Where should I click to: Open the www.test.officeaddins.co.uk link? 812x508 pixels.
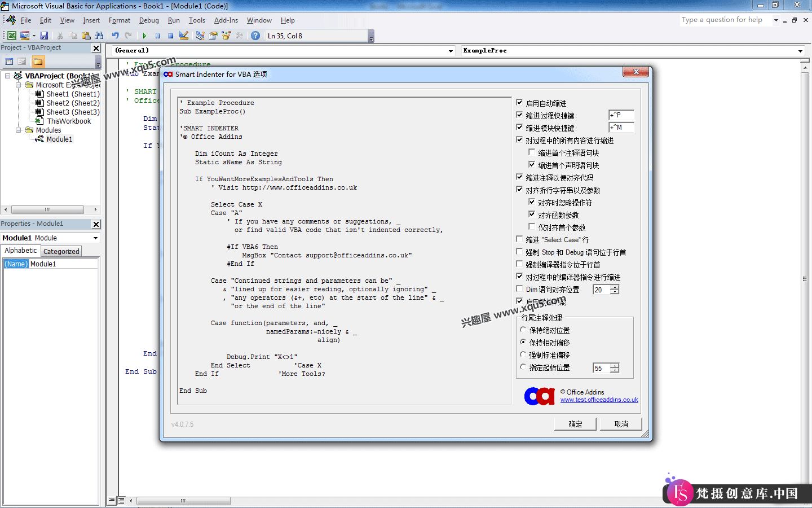(599, 400)
